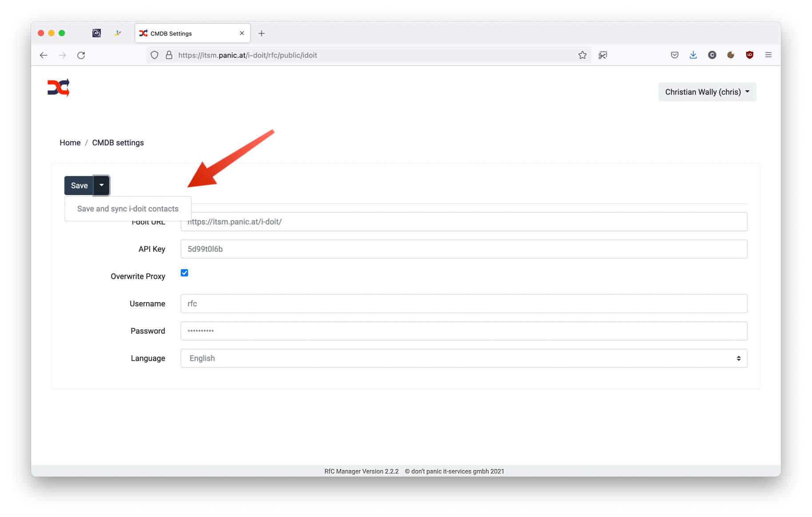The image size is (812, 517).
Task: Open the downloads arrow icon
Action: [x=693, y=55]
